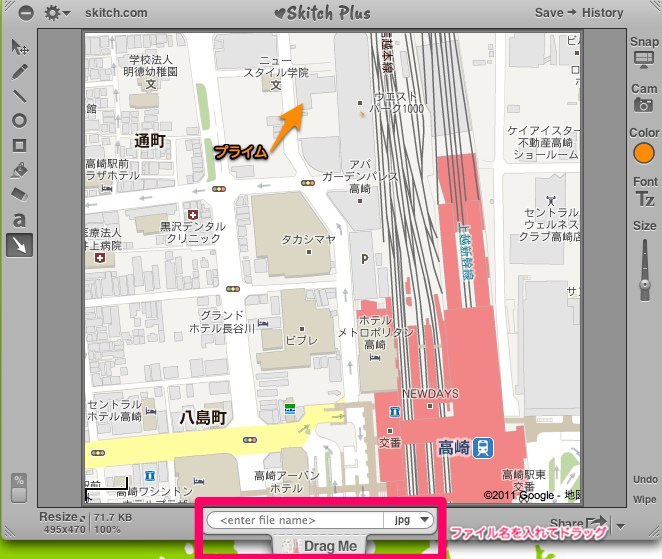Toggle the percent zoom switch

pyautogui.click(x=19, y=488)
